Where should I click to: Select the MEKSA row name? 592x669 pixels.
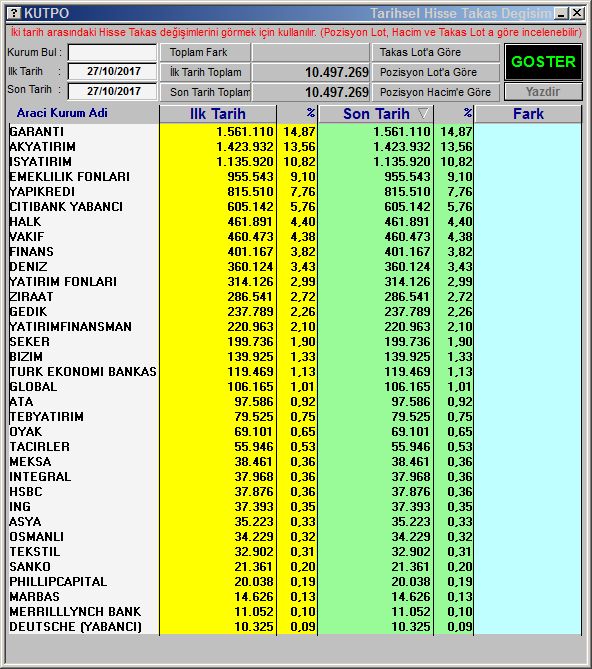coord(31,462)
